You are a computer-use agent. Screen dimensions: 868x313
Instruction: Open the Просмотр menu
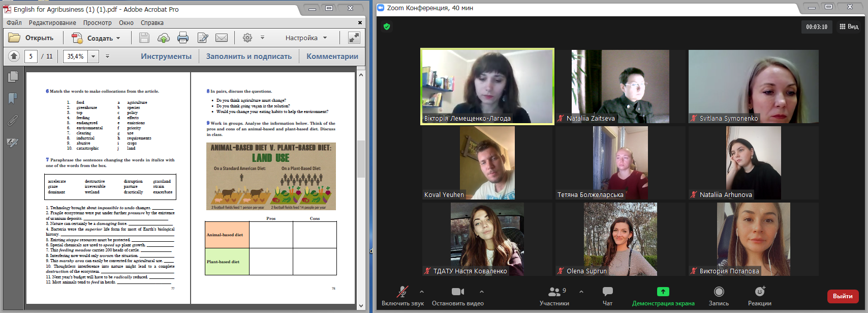[x=98, y=22]
